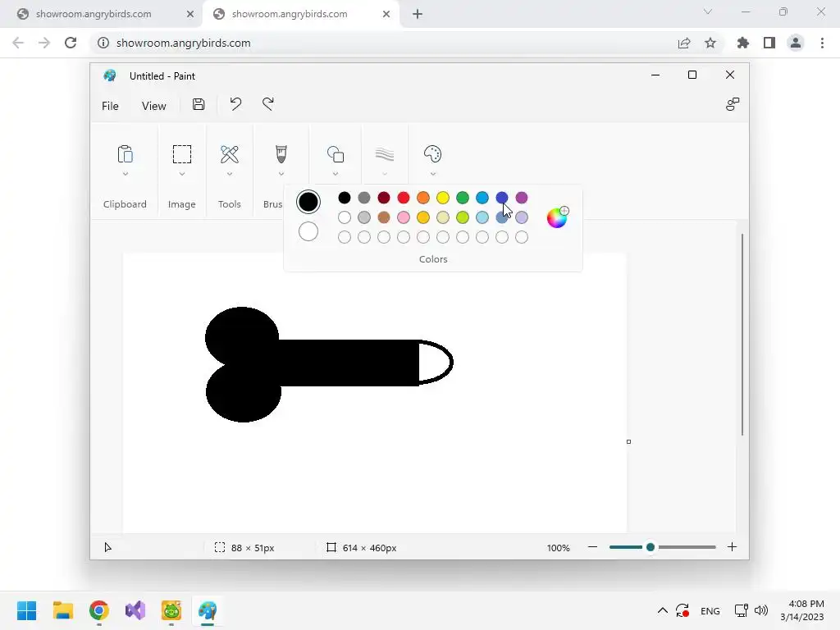Pick the yellow color swatch
Image resolution: width=840 pixels, height=630 pixels.
click(442, 198)
